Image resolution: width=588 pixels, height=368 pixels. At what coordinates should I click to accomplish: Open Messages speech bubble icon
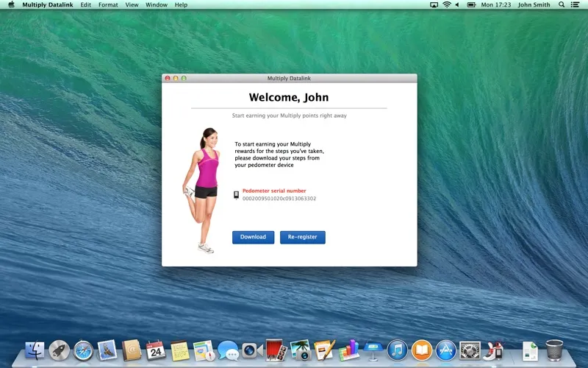(228, 351)
